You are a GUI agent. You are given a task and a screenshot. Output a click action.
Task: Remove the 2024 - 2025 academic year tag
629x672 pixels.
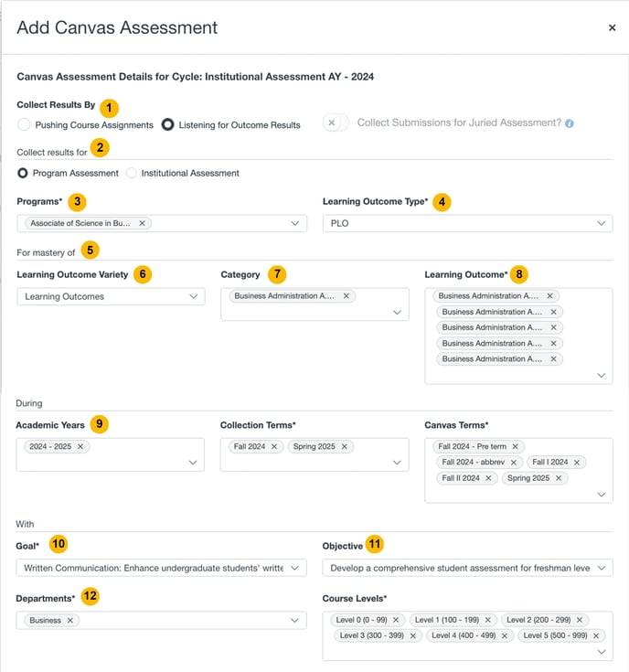80,446
